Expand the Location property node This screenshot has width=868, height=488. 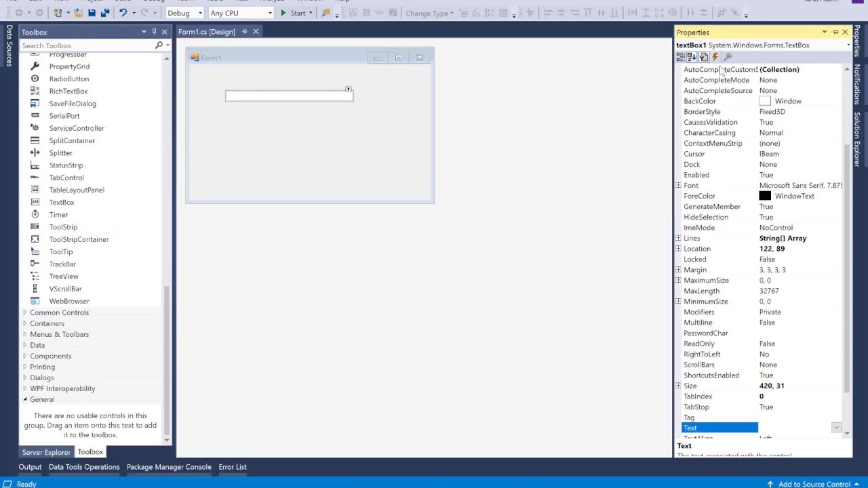tap(678, 249)
